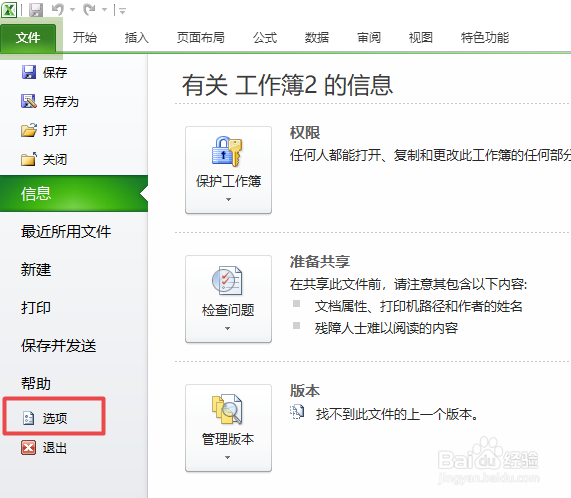Open the Undo history dropdown arrow
This screenshot has width=571, height=498.
72,10
